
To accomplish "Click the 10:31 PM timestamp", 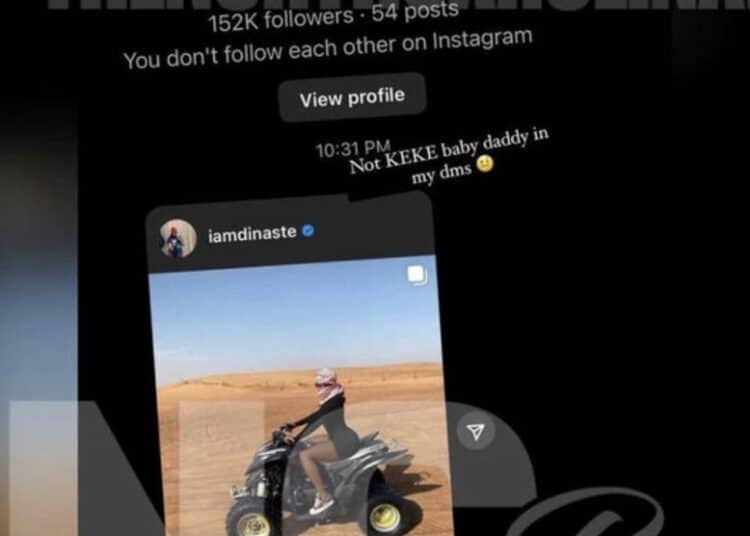I will (x=353, y=149).
